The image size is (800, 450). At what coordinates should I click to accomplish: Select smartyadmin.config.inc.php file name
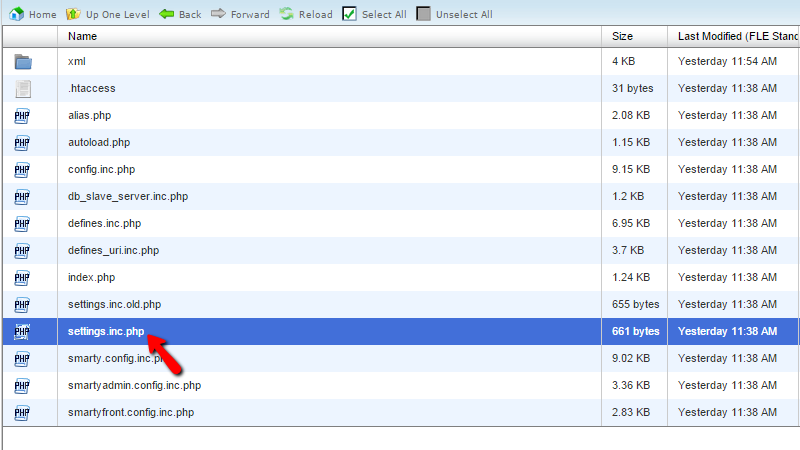pos(134,386)
